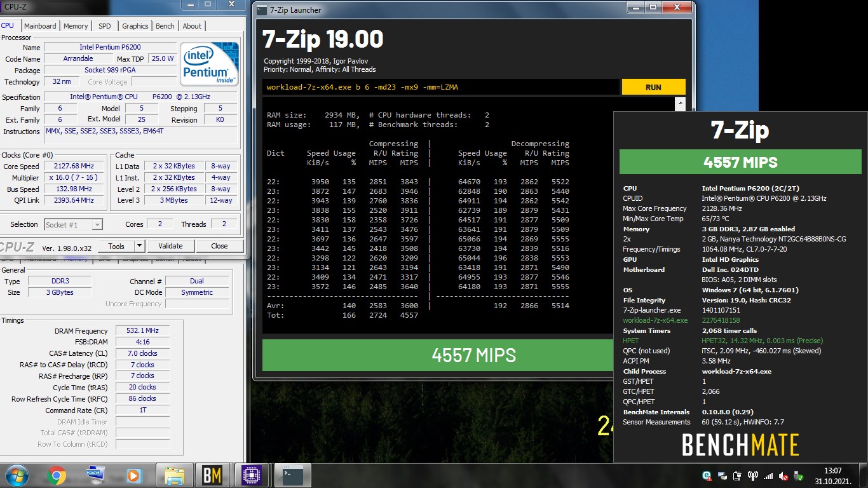This screenshot has width=868, height=488.
Task: Switch to the console window taskbar icon
Action: pyautogui.click(x=293, y=475)
